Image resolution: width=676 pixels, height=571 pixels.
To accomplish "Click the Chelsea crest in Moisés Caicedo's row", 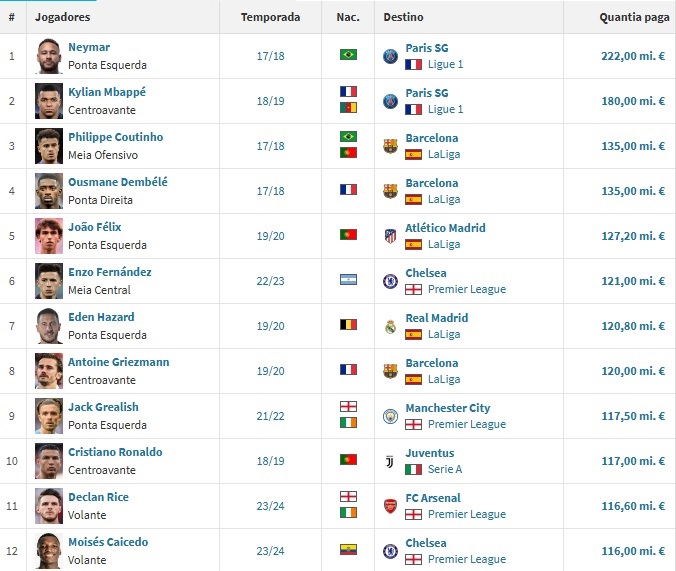I will pos(390,551).
